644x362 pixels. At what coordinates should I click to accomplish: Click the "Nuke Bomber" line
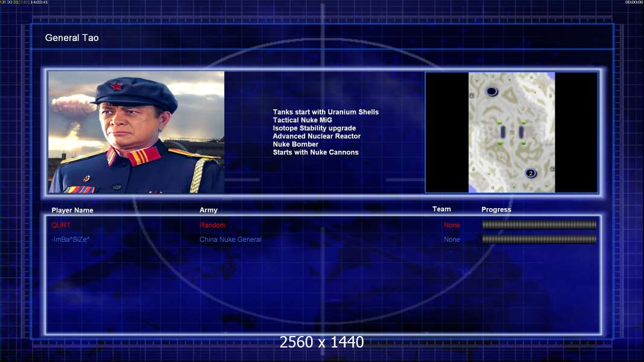(295, 144)
